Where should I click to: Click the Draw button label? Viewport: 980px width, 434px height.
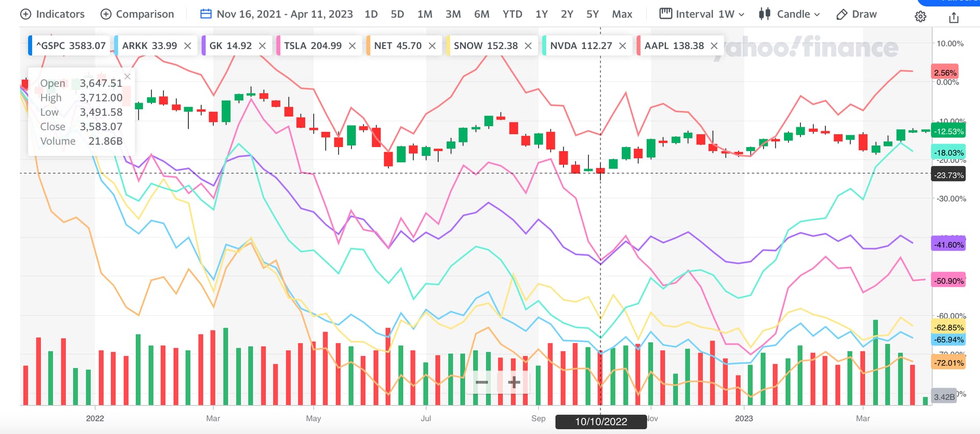tap(864, 14)
